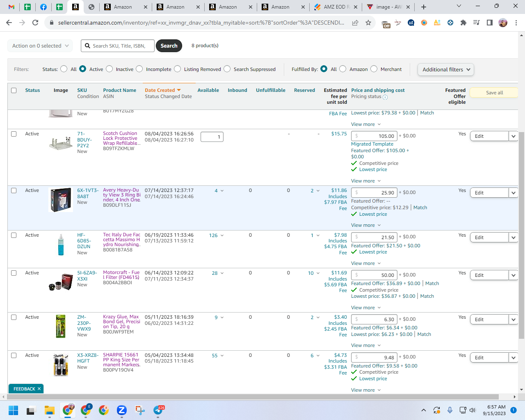This screenshot has width=525, height=420.
Task: Open a new browser tab
Action: pyautogui.click(x=424, y=7)
